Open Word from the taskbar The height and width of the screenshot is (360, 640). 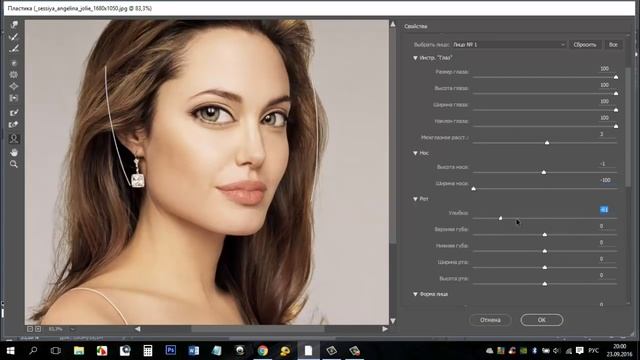coord(193,351)
